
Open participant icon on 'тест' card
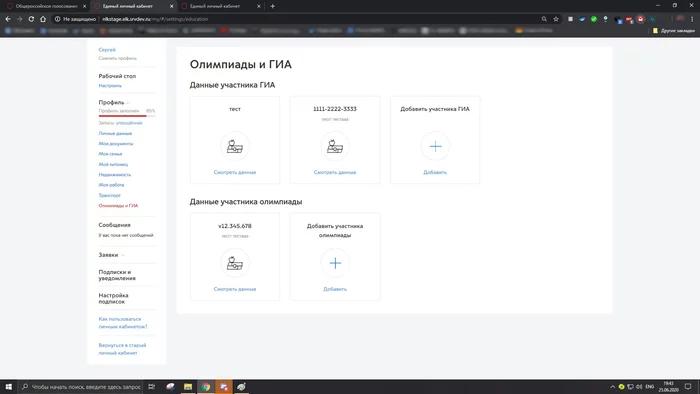235,146
